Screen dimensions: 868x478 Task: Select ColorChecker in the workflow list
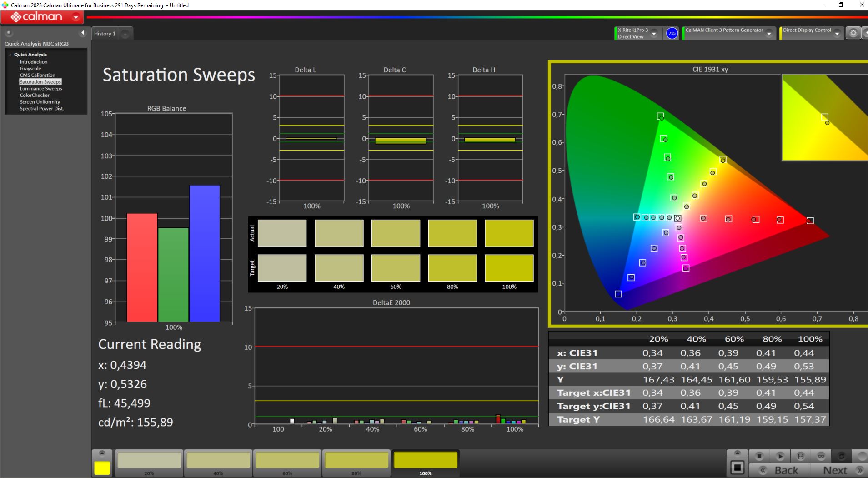coord(35,95)
